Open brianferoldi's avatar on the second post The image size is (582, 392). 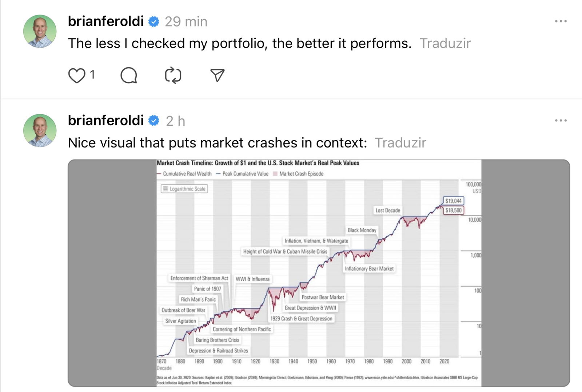(40, 130)
